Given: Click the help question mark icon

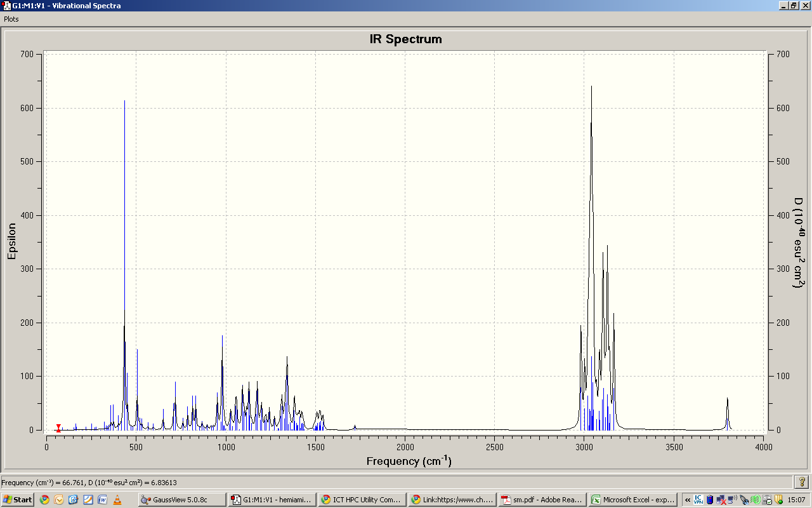Looking at the screenshot, I should [x=802, y=483].
